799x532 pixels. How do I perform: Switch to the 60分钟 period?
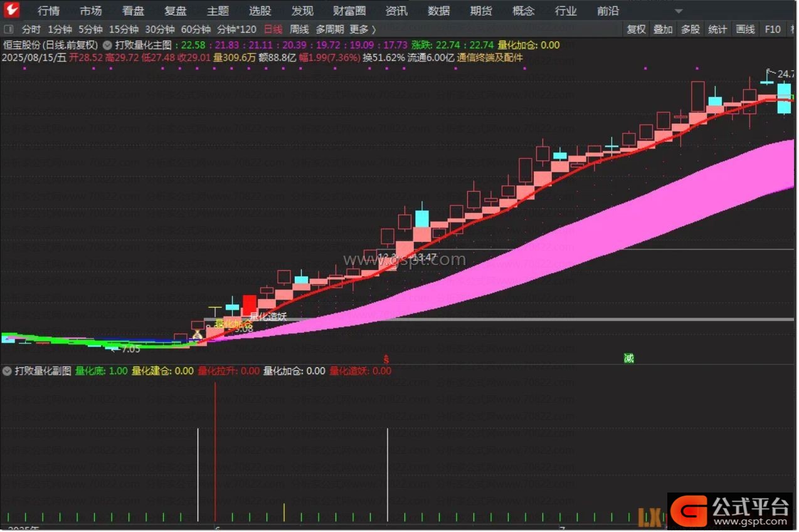point(196,29)
